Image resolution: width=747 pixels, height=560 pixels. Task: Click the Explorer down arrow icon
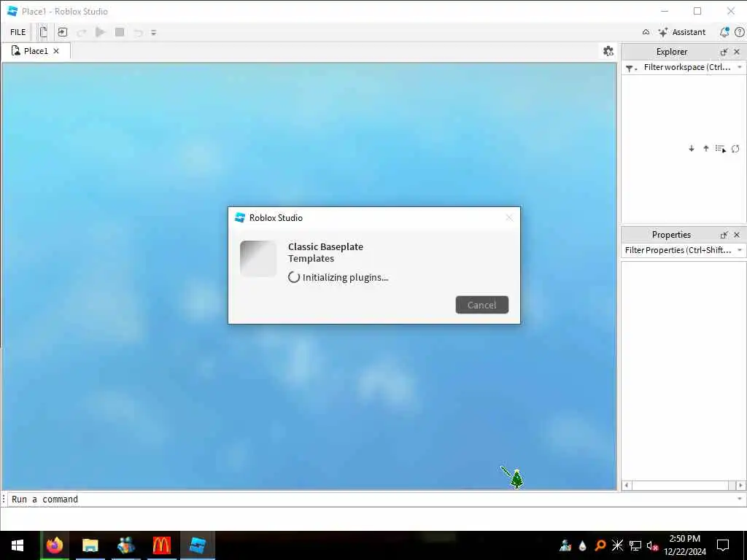692,149
